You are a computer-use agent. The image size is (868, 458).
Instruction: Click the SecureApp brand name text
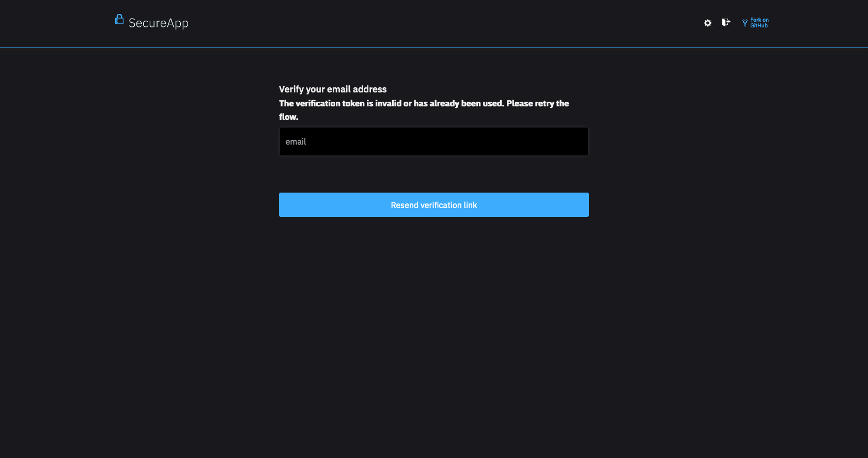158,23
